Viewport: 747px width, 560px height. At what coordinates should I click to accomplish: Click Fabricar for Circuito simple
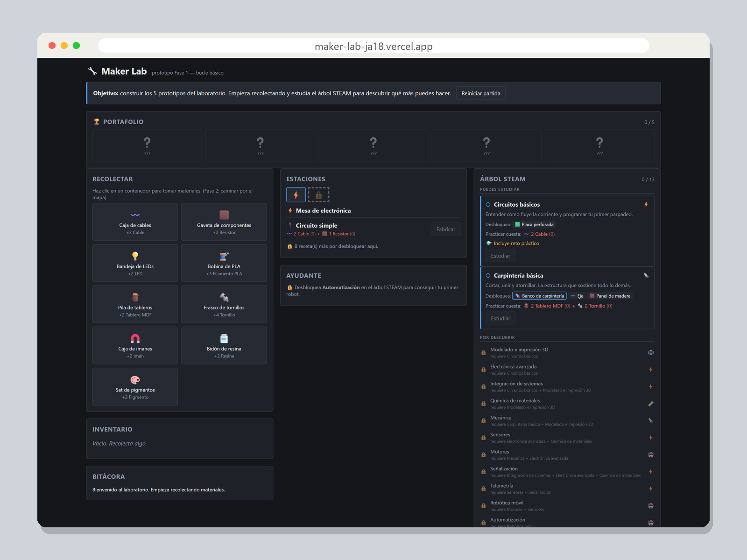click(x=445, y=229)
